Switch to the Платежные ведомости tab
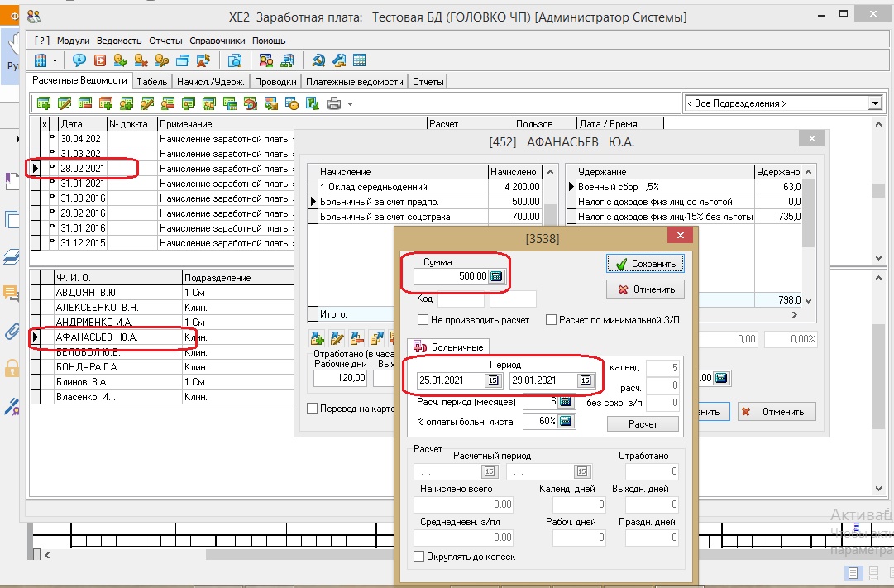Image resolution: width=894 pixels, height=588 pixels. [355, 82]
